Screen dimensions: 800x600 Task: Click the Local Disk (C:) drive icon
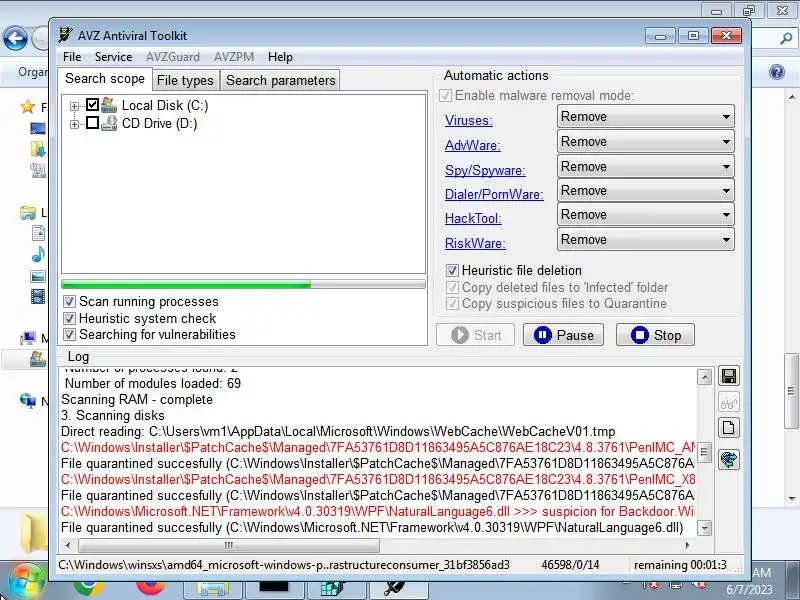[109, 105]
